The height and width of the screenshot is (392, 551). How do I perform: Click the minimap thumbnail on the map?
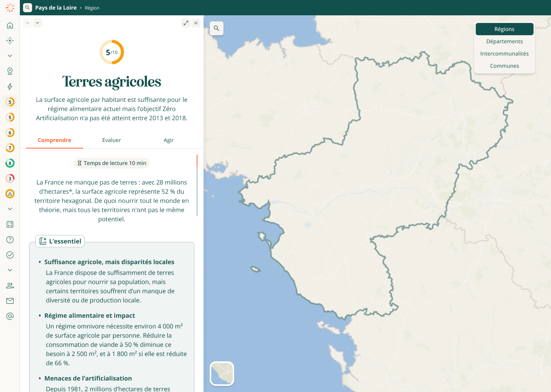tap(222, 374)
